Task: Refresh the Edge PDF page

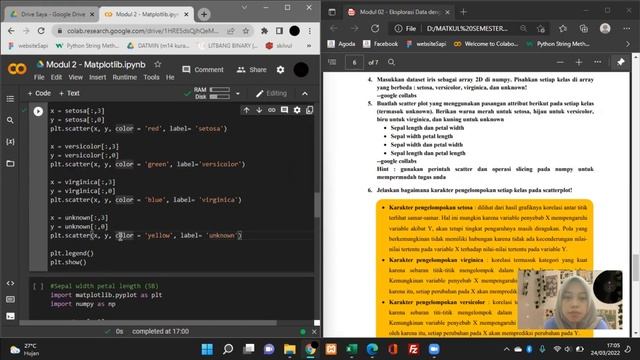Action: [x=375, y=28]
